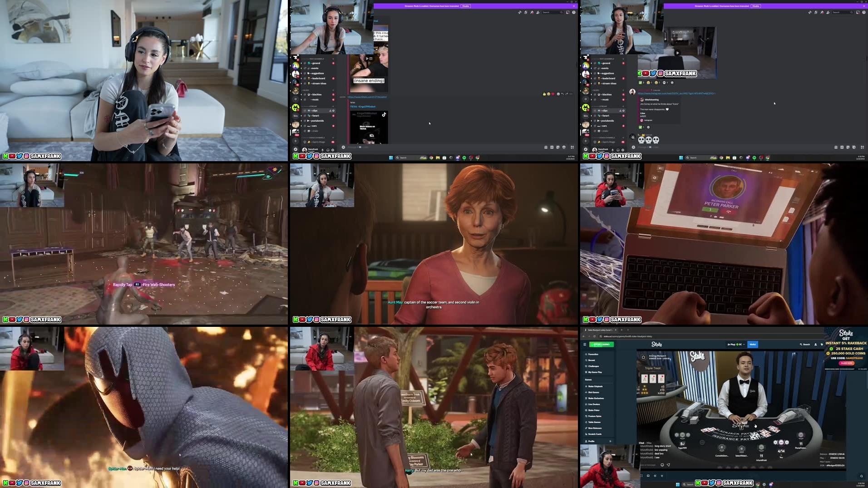Click Disable in Streamer Mode banner, TikTok-embed Discord frame

pos(465,6)
